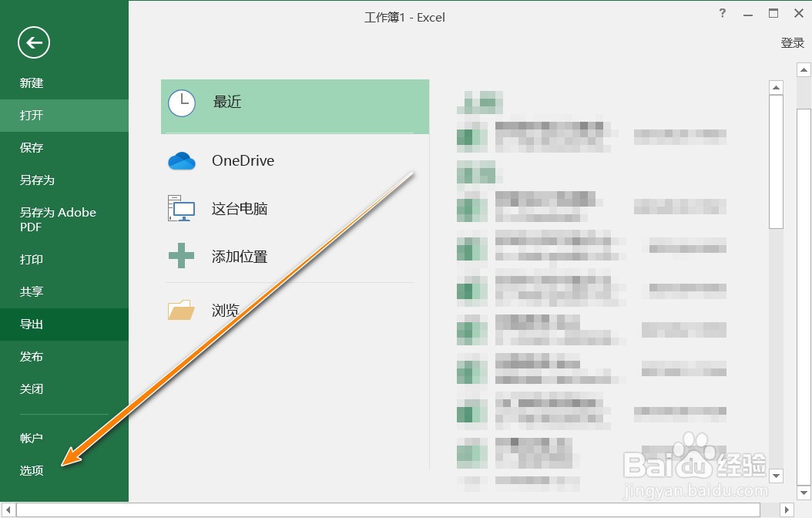812x518 pixels.
Task: Select 打开 in the sidebar
Action: click(64, 115)
